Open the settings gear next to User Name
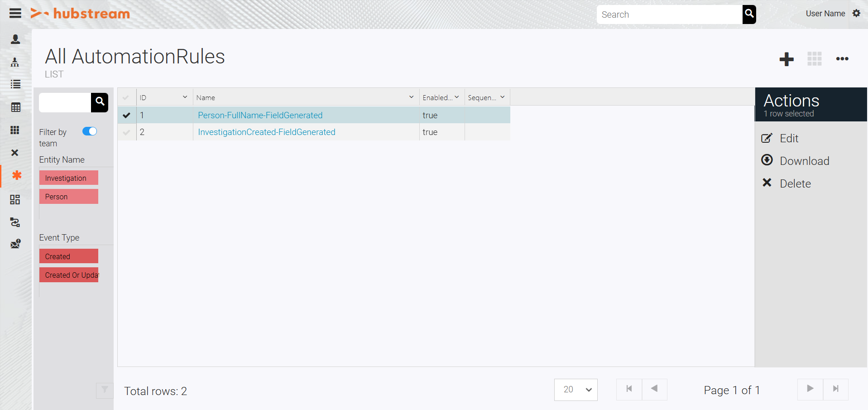The width and height of the screenshot is (868, 410). pos(856,14)
